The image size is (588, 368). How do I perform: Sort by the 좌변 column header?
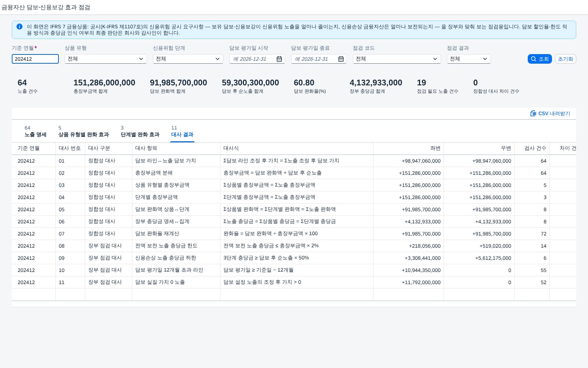409,148
